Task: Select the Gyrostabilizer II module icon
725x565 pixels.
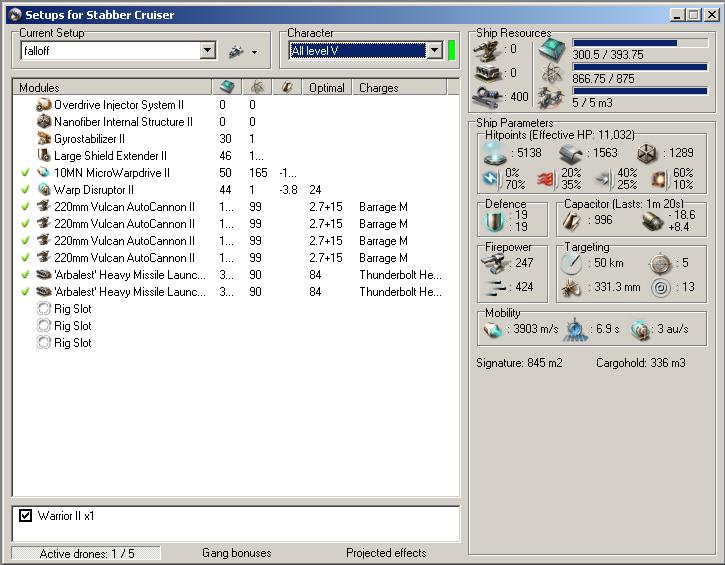Action: pyautogui.click(x=44, y=139)
